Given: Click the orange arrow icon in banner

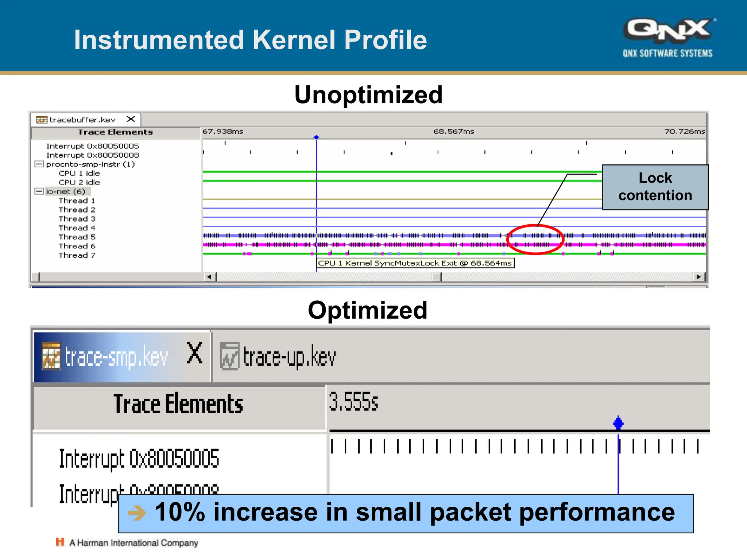Looking at the screenshot, I should pyautogui.click(x=136, y=513).
